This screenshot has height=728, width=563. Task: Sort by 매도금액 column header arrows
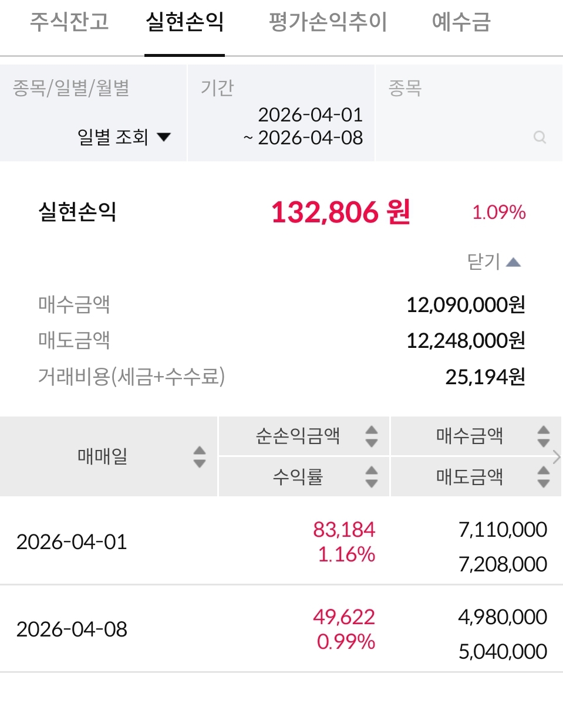(x=543, y=476)
